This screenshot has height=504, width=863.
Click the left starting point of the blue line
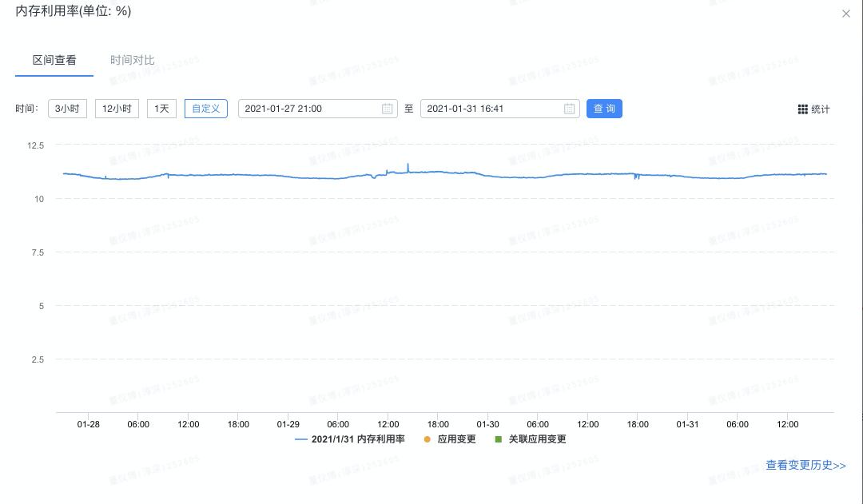pyautogui.click(x=64, y=173)
